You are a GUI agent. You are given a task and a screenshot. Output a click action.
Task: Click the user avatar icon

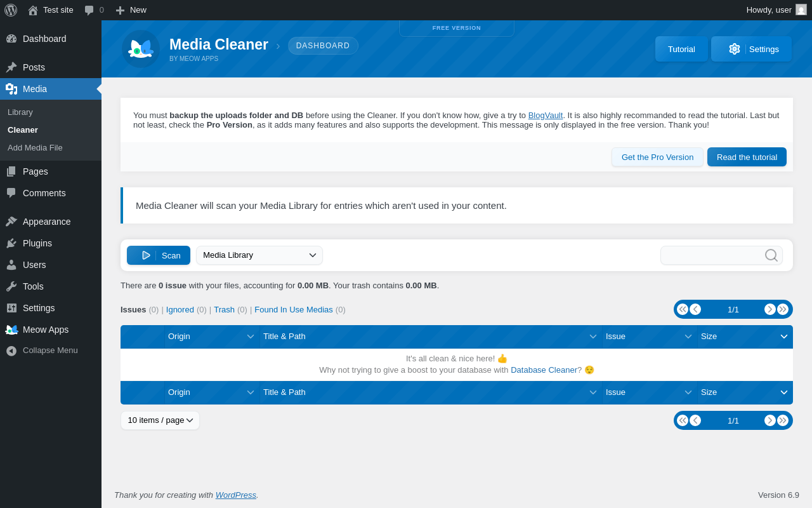pyautogui.click(x=801, y=10)
